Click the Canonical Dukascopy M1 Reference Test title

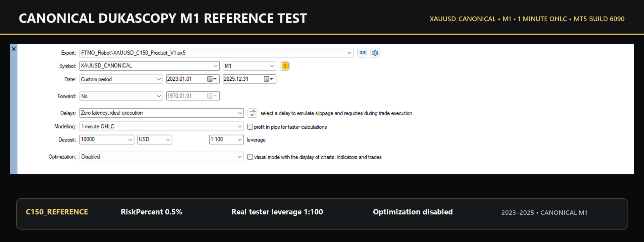pos(163,18)
